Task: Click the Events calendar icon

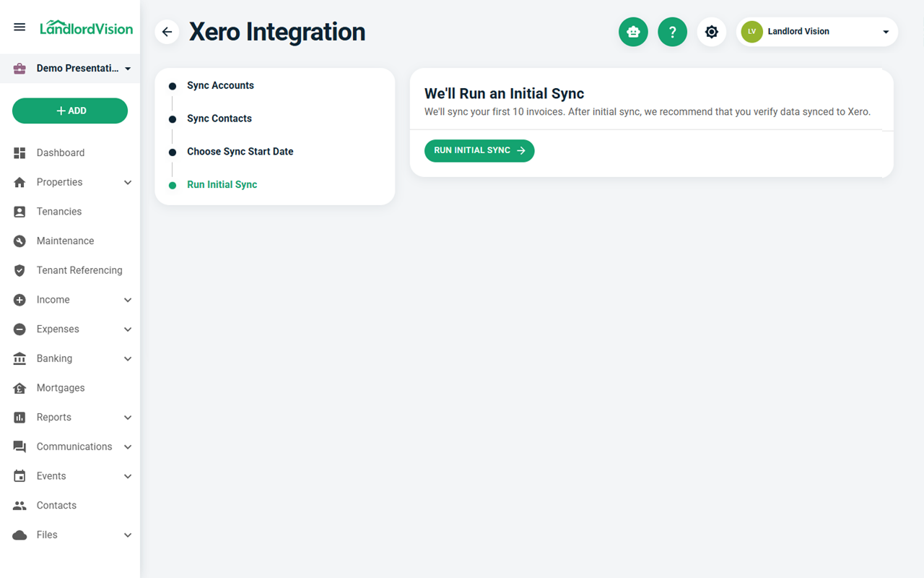Action: pyautogui.click(x=19, y=476)
